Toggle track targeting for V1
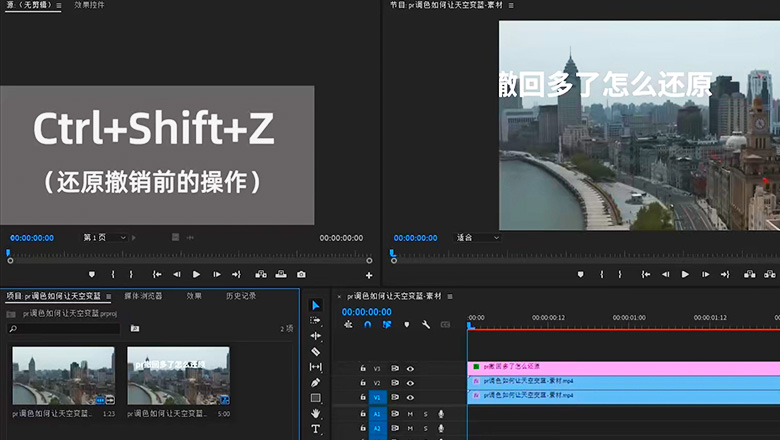The width and height of the screenshot is (780, 440). pyautogui.click(x=377, y=397)
